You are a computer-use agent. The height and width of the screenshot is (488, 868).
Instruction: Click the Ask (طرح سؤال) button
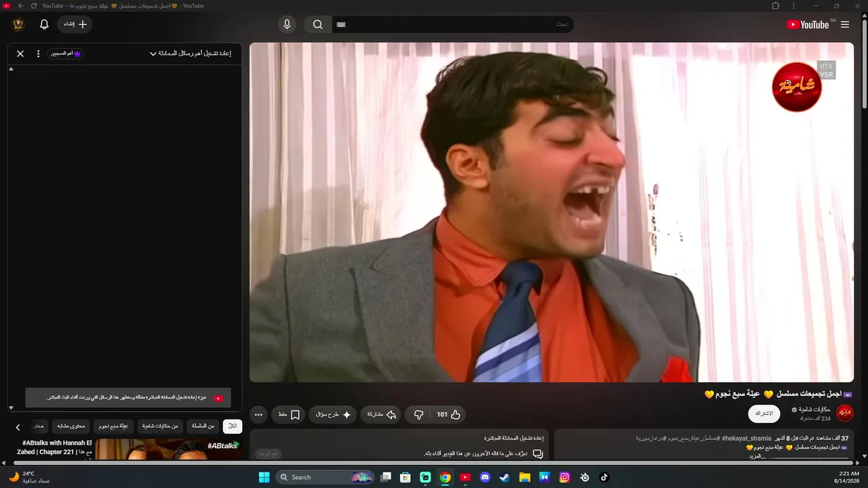coord(333,415)
